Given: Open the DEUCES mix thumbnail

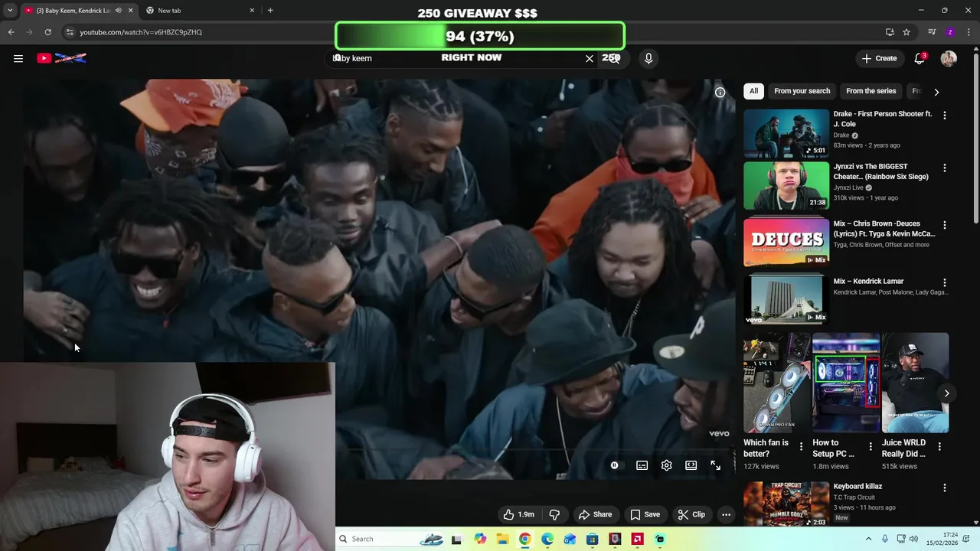Looking at the screenshot, I should (786, 243).
